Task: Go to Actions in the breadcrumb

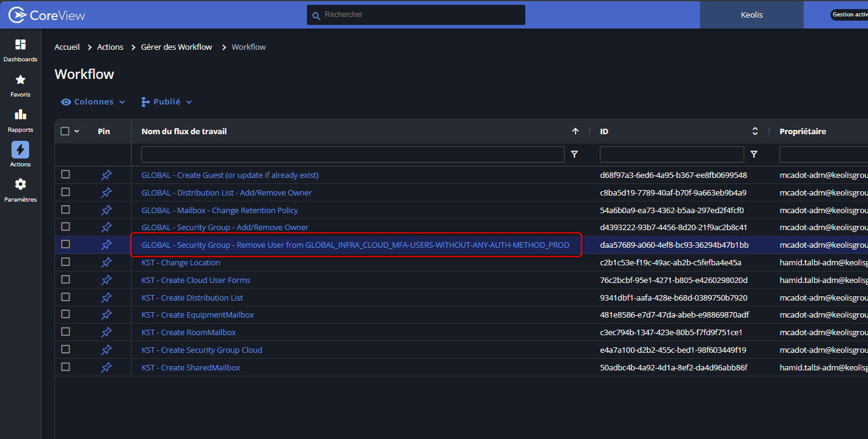Action: [110, 47]
